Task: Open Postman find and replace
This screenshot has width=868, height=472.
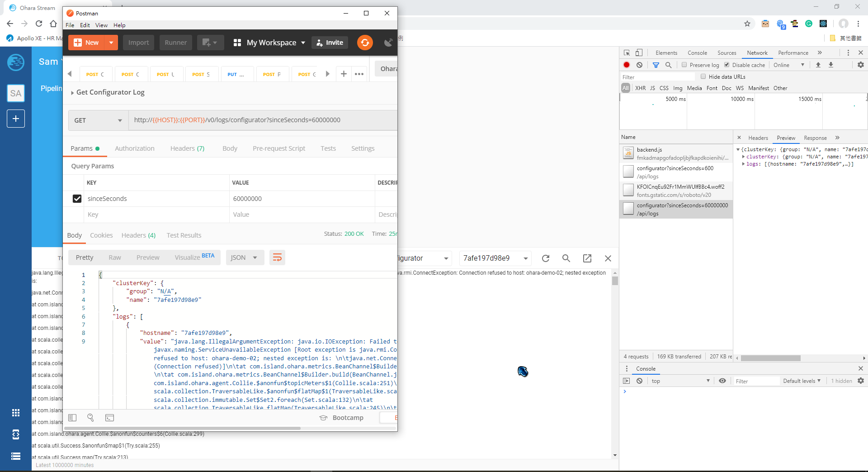Action: 90,418
